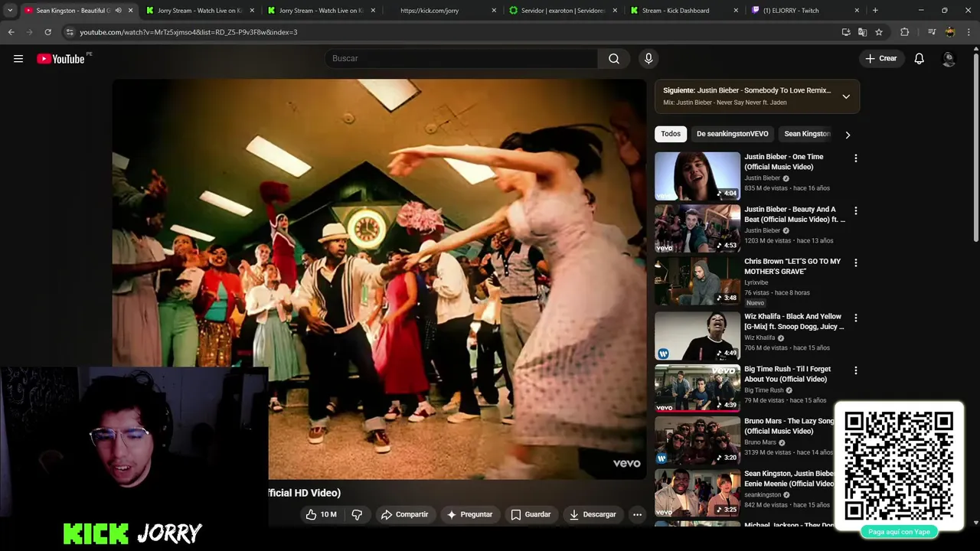Open the tab search dropdown arrow
Viewport: 980px width, 551px height.
tap(10, 11)
